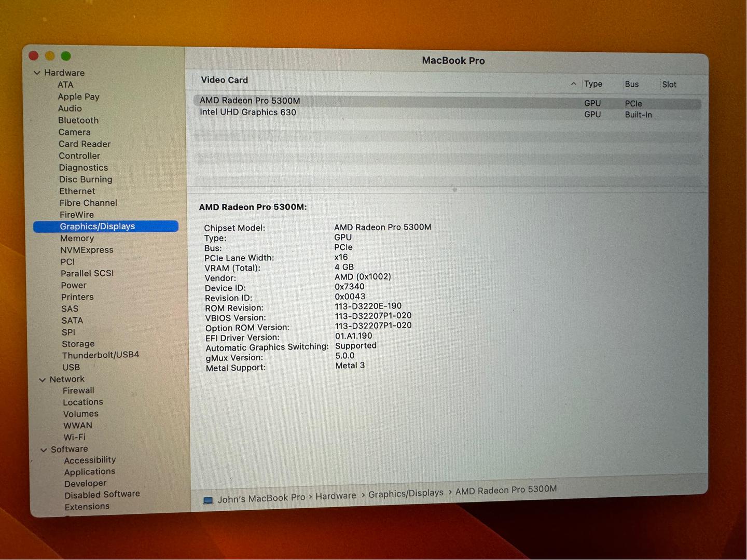
Task: Open Diagnostics in the sidebar
Action: [84, 167]
